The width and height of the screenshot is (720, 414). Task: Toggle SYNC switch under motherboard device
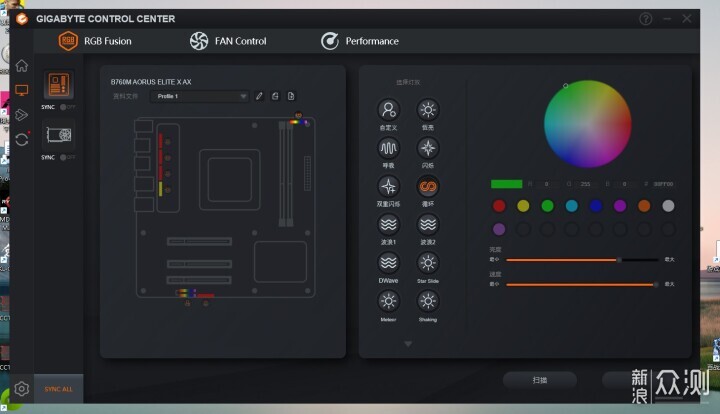click(x=67, y=107)
